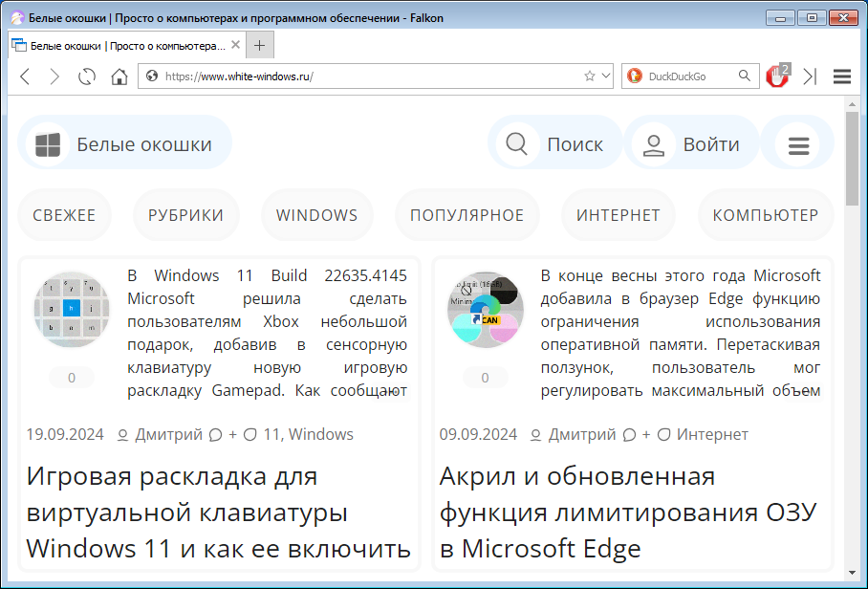Click the magnifier in DuckDuckGo search box
The width and height of the screenshot is (868, 589).
click(745, 76)
